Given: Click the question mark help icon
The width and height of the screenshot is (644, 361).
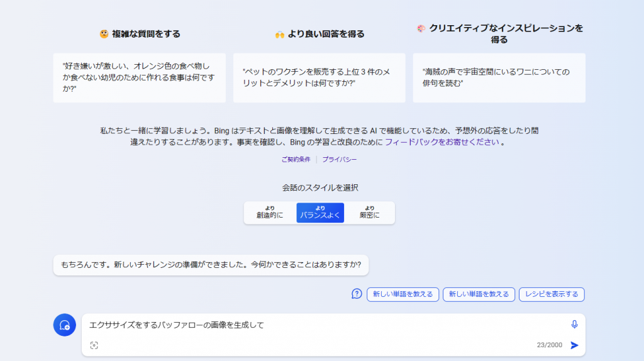Looking at the screenshot, I should pos(357,294).
